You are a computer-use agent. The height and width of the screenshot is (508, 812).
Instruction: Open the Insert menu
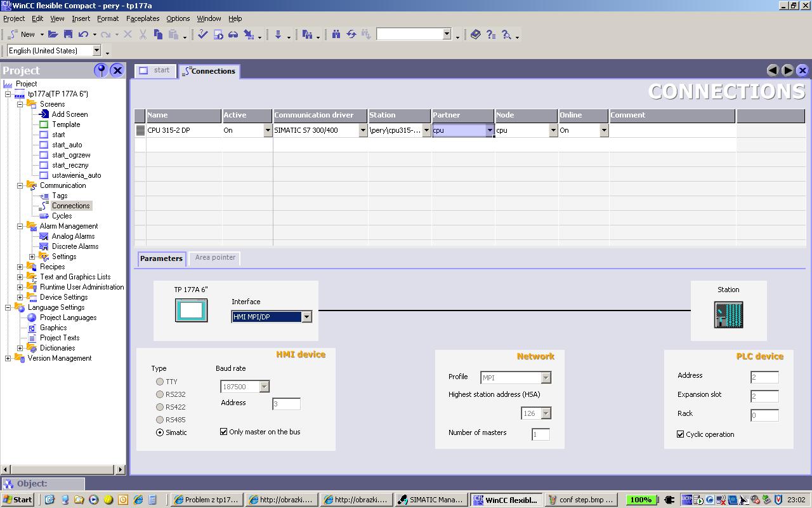pos(81,18)
